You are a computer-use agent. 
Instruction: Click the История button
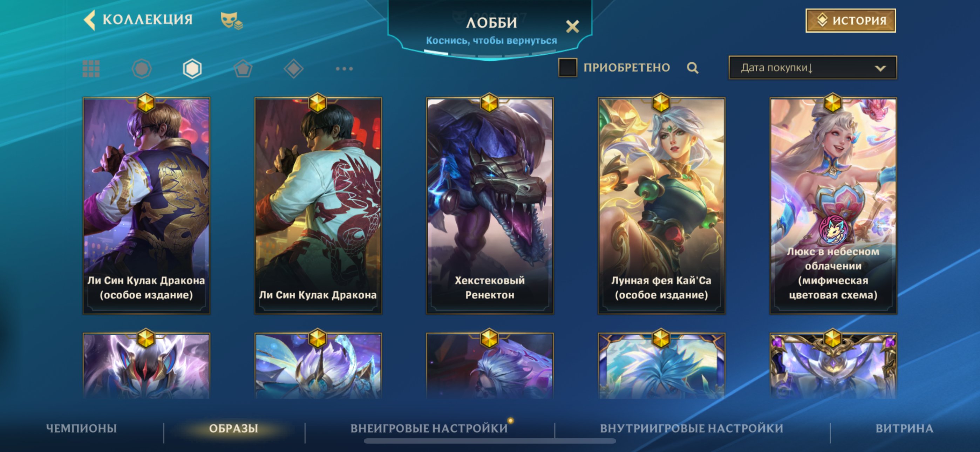(x=851, y=20)
